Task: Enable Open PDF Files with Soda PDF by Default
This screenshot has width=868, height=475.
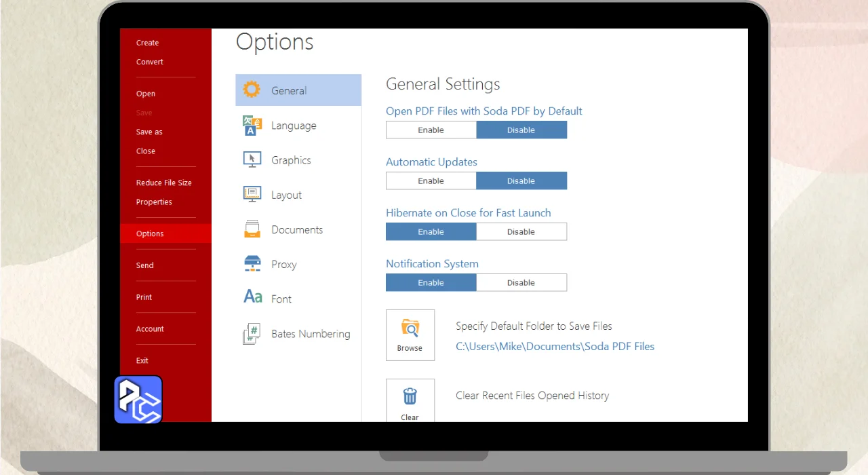Action: coord(431,130)
